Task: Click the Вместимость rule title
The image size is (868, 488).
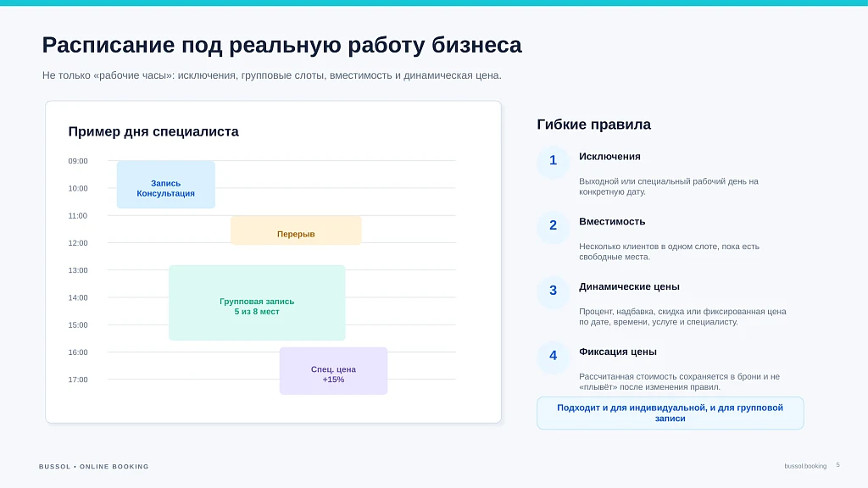Action: point(612,221)
